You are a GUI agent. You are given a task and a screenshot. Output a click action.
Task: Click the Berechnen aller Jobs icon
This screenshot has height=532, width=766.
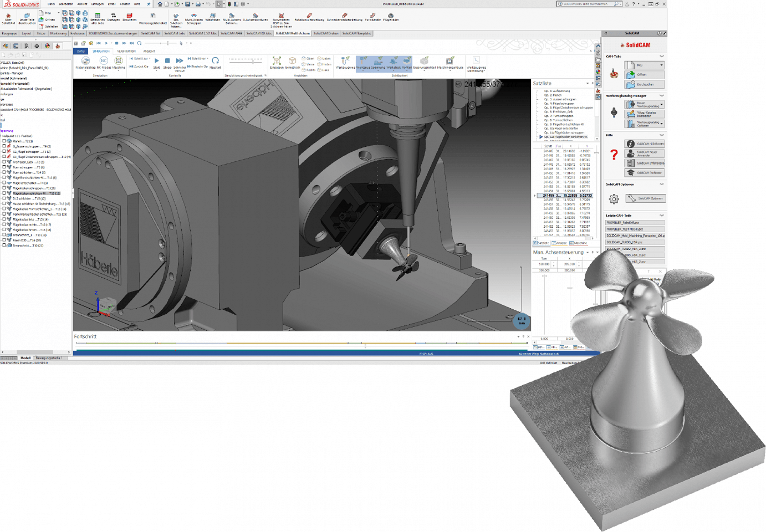coord(98,16)
